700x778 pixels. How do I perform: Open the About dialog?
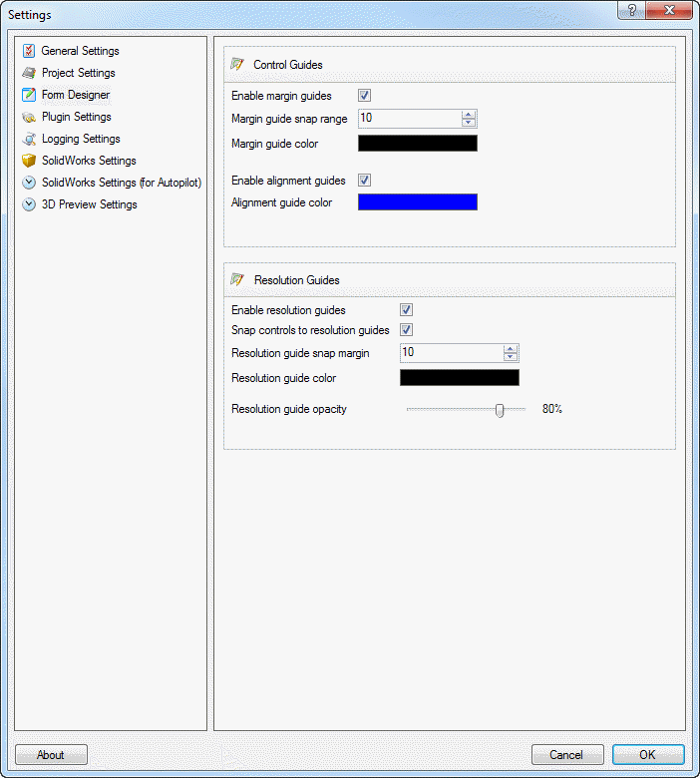[51, 755]
